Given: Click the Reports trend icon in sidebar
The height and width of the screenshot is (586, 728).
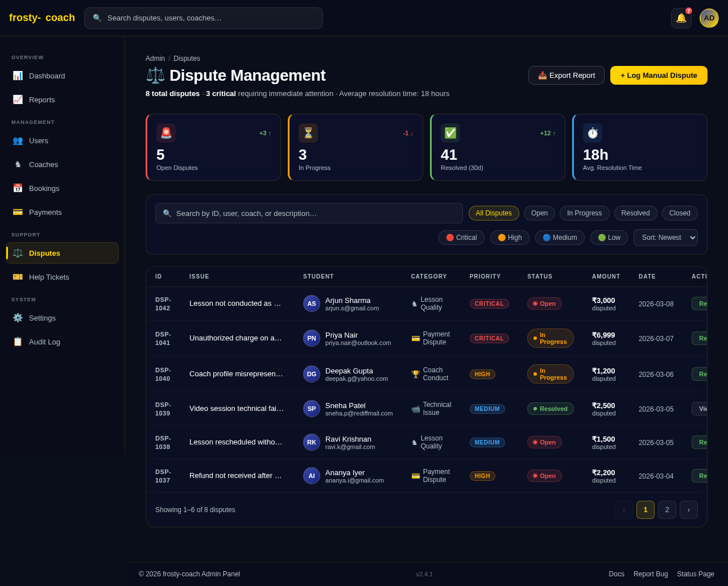Looking at the screenshot, I should [18, 99].
